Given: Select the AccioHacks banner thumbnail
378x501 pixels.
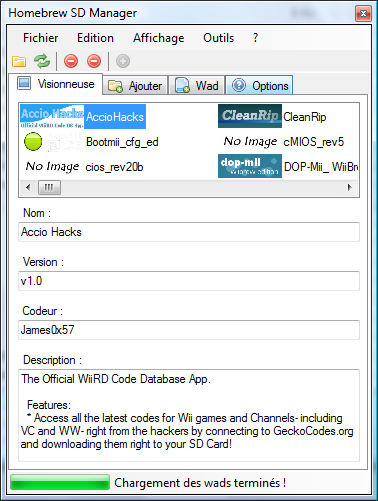Looking at the screenshot, I should tap(52, 117).
